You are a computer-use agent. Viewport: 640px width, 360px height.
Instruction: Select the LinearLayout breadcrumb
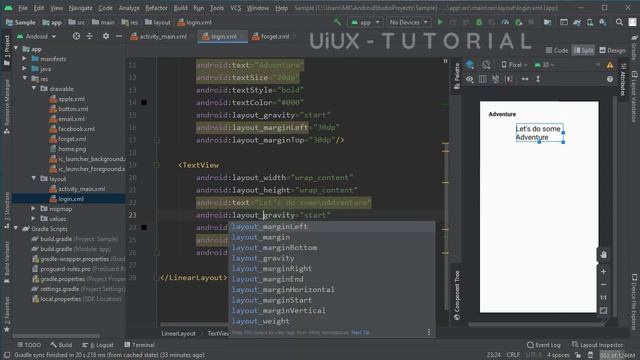[x=178, y=333]
